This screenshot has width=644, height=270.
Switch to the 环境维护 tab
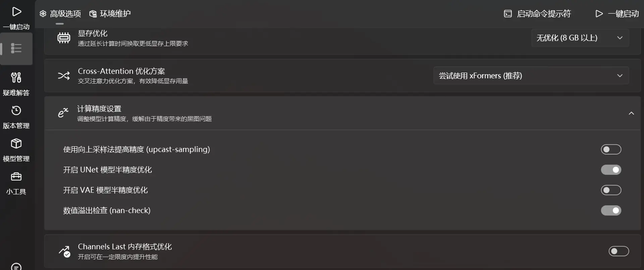pyautogui.click(x=110, y=14)
